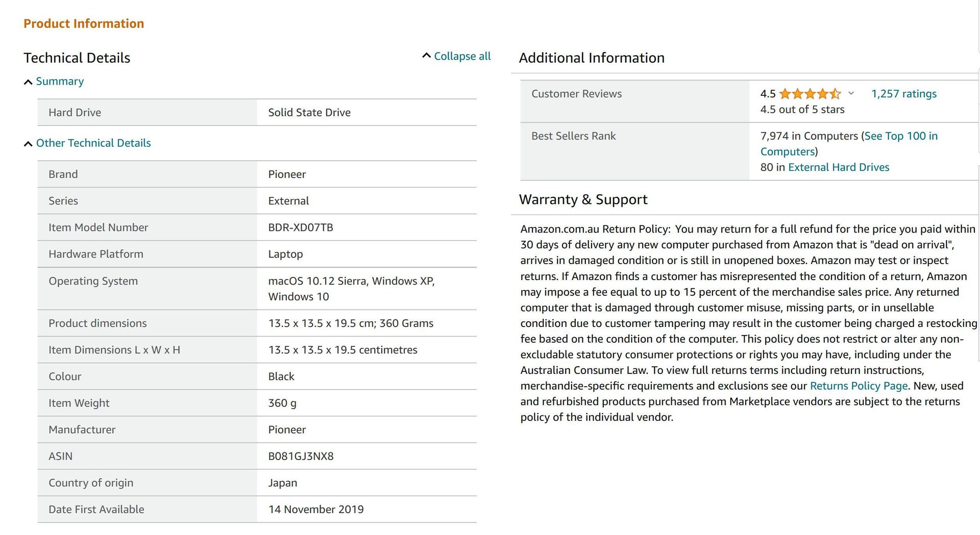
Task: Click the 'Item Model Number' label
Action: pos(98,227)
